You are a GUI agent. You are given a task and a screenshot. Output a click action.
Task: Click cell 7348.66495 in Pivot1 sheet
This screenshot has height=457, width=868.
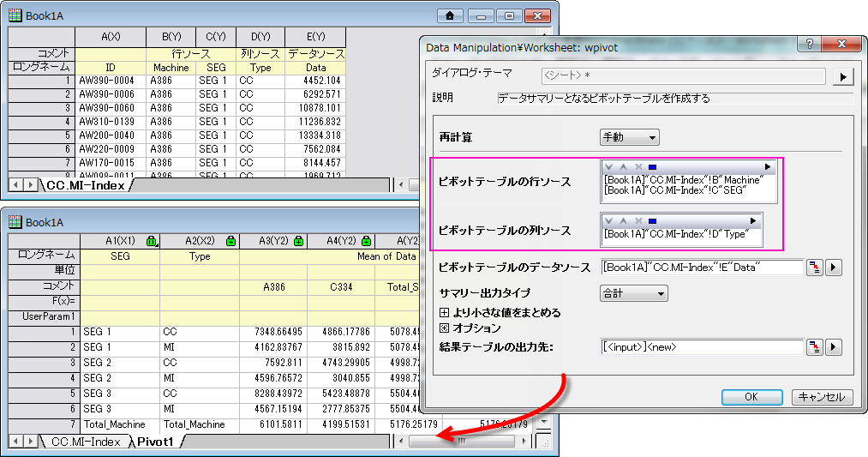point(273,332)
